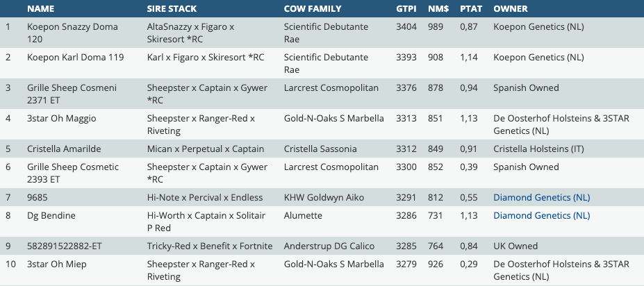Click the SIRE STACK column header

[172, 9]
